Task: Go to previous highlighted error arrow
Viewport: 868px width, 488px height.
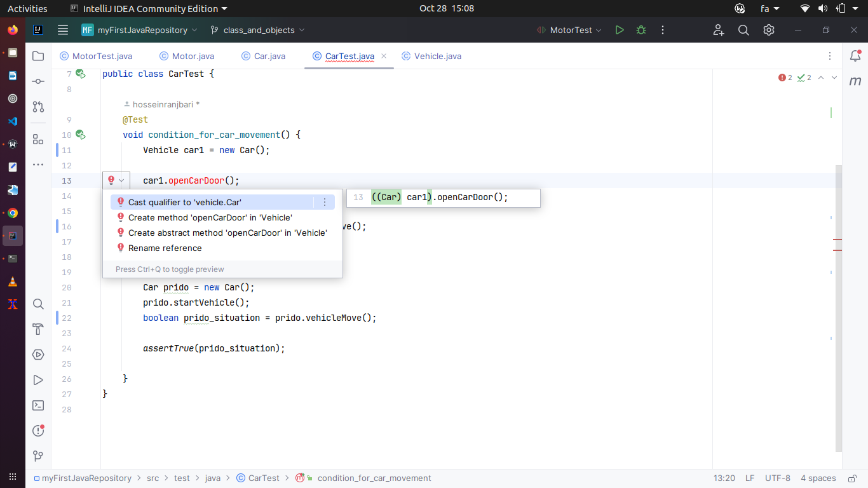Action: click(x=821, y=78)
